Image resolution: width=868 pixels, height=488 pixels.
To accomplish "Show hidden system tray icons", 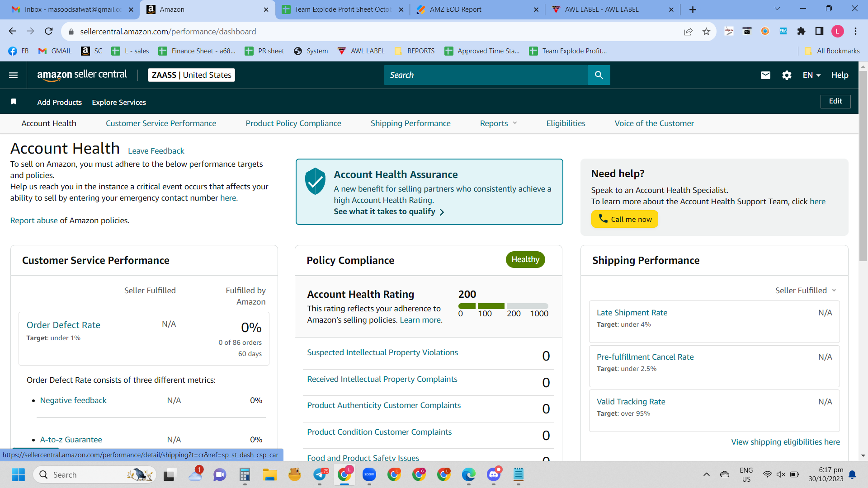I will 706,474.
